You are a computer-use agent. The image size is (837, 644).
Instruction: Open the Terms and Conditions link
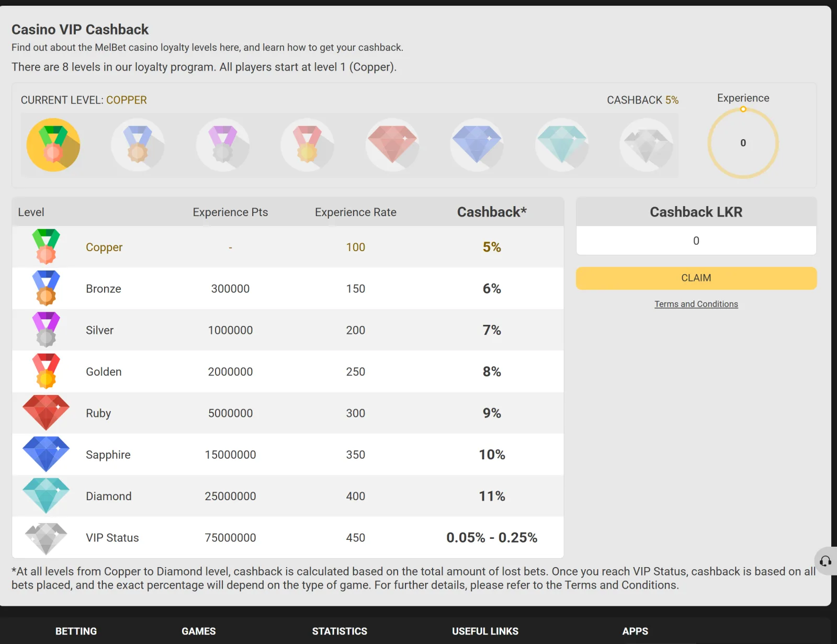click(x=696, y=304)
